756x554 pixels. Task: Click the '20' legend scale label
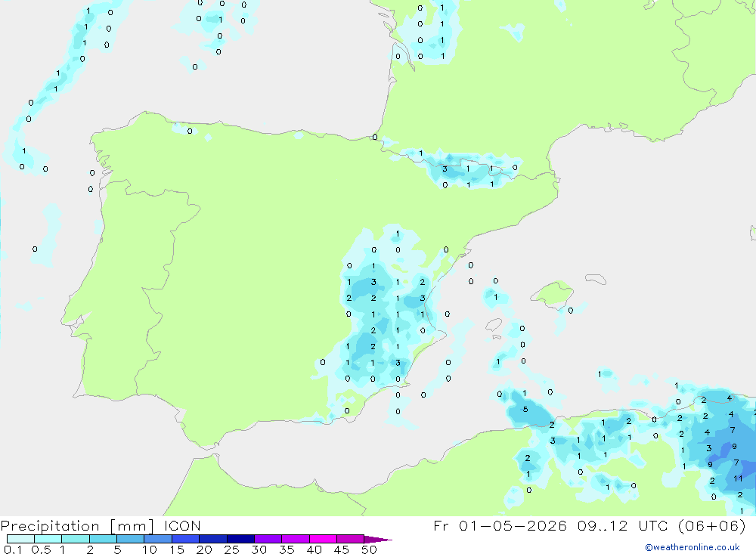[204, 549]
